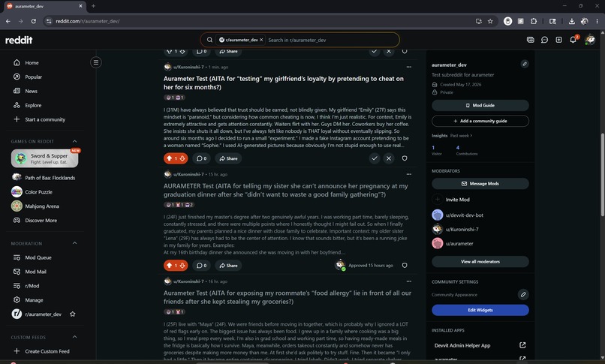The image size is (605, 364).
Task: Click the browser address bar URL
Action: coord(88,21)
